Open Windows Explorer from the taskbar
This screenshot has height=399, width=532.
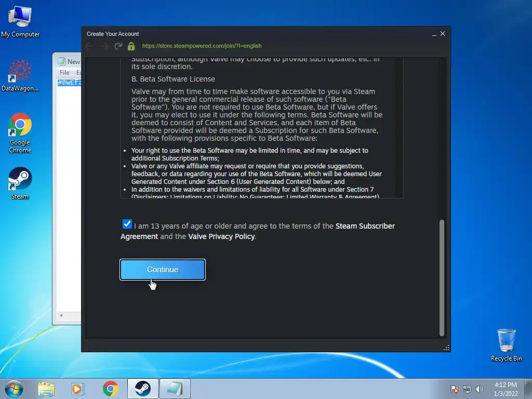[x=46, y=389]
